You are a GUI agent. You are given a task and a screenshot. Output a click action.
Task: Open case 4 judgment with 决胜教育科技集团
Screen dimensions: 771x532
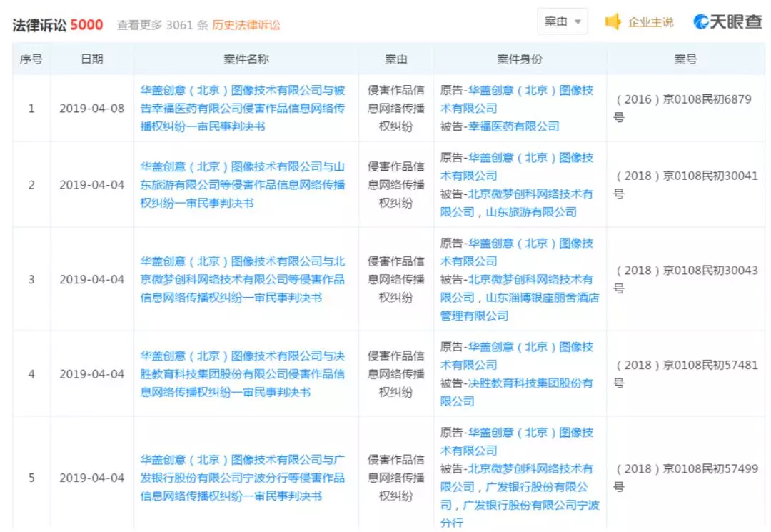tap(242, 373)
